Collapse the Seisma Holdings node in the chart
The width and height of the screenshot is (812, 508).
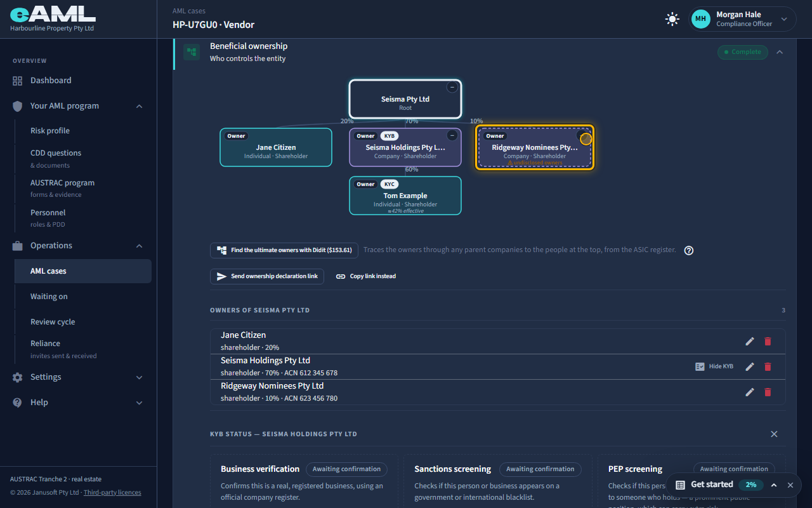pyautogui.click(x=452, y=135)
